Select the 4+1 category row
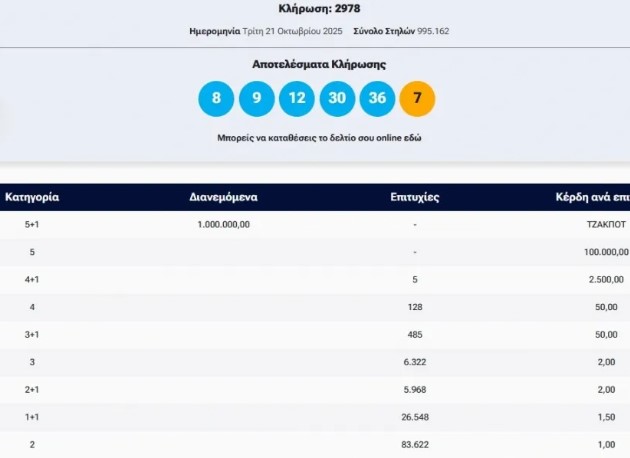Image resolution: width=630 pixels, height=458 pixels. [32, 279]
